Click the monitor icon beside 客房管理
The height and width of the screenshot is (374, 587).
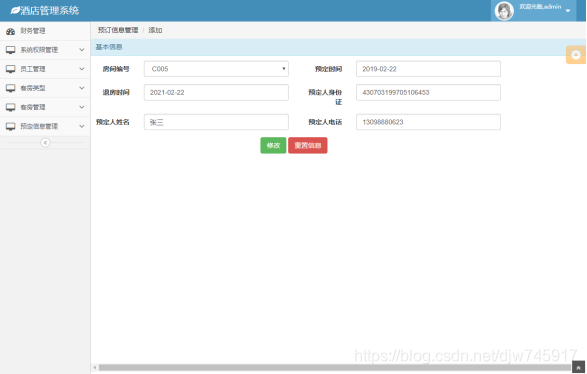pos(10,107)
